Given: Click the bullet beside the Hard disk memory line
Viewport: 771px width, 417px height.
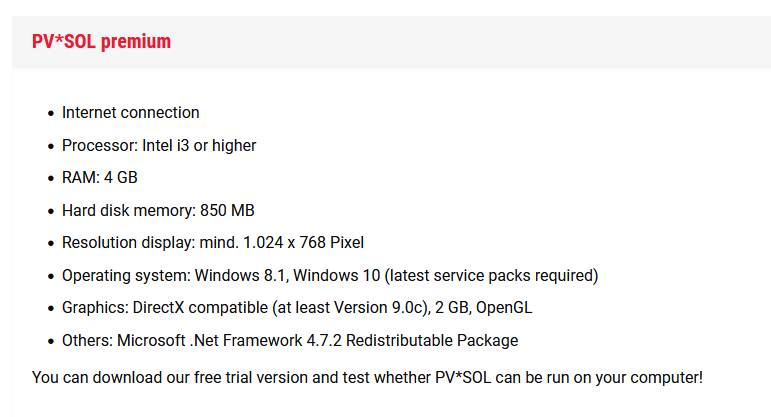Looking at the screenshot, I should pyautogui.click(x=51, y=212).
